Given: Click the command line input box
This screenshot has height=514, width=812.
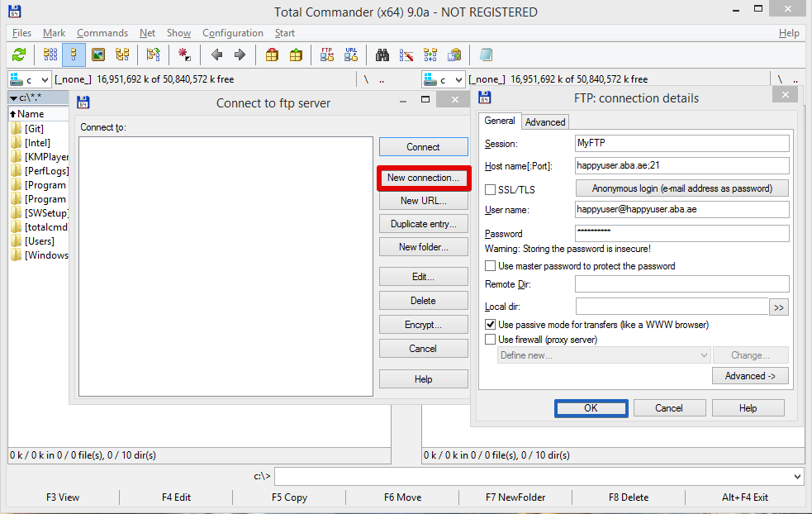Looking at the screenshot, I should point(539,476).
